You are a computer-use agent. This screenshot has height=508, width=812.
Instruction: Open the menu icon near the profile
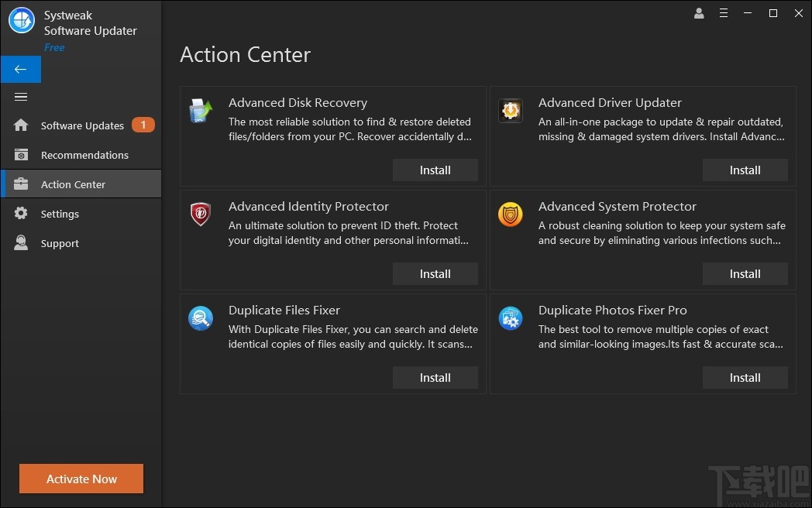[724, 13]
